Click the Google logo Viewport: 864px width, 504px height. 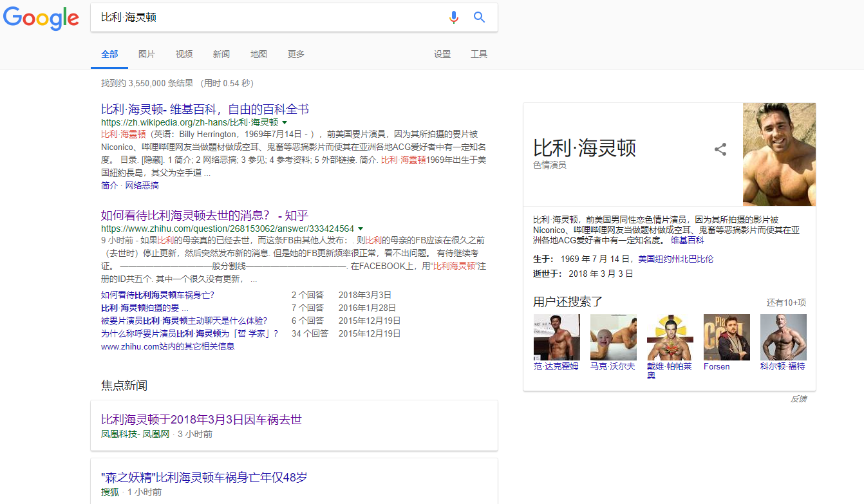pyautogui.click(x=41, y=17)
